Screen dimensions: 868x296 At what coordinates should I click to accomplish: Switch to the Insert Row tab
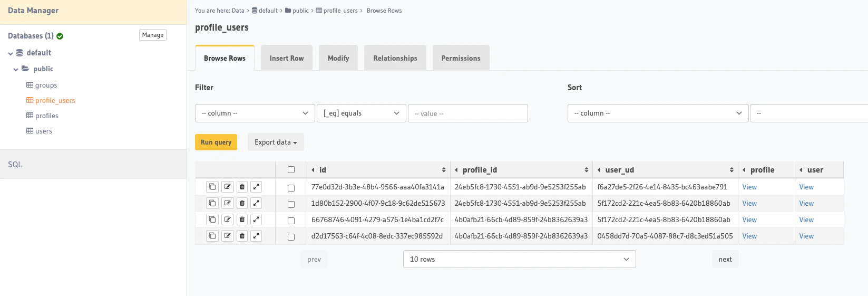click(x=287, y=58)
